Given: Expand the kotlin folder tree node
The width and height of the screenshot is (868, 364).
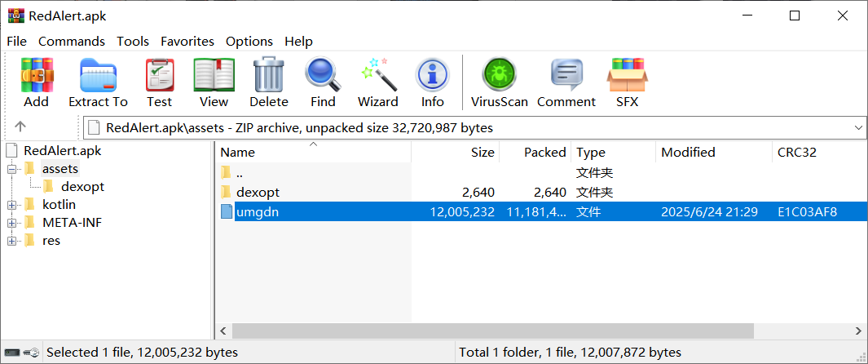Looking at the screenshot, I should click(12, 204).
